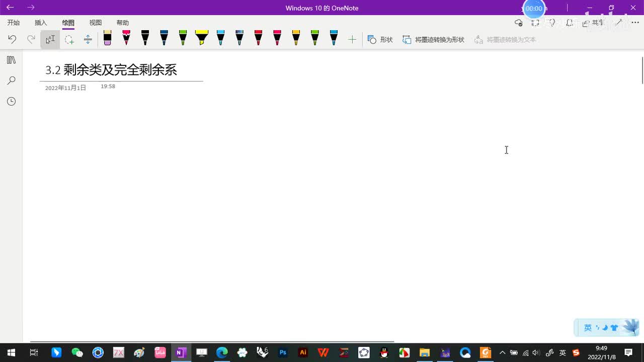Click Convert ink to shape (将墨迹转换为形状)
Screen dimensions: 644x362
[433, 39]
